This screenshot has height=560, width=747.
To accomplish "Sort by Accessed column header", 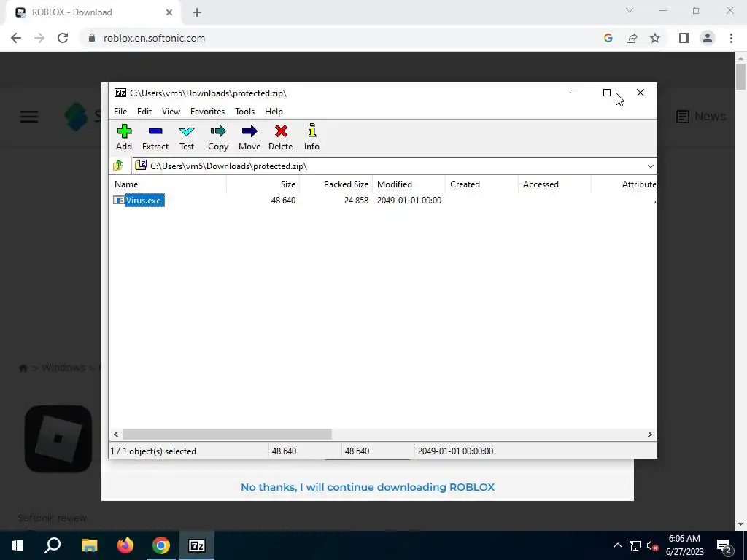I will pos(554,184).
